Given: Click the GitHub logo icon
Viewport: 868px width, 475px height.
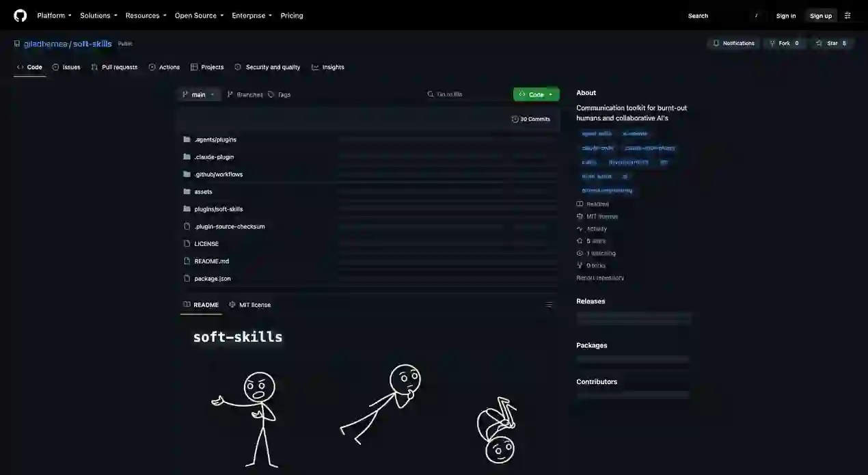Looking at the screenshot, I should pos(21,15).
